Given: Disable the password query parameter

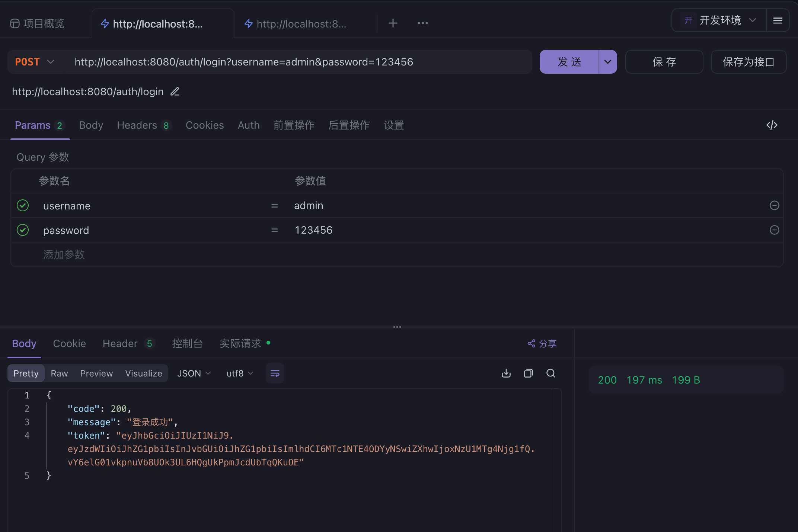Looking at the screenshot, I should [x=22, y=230].
